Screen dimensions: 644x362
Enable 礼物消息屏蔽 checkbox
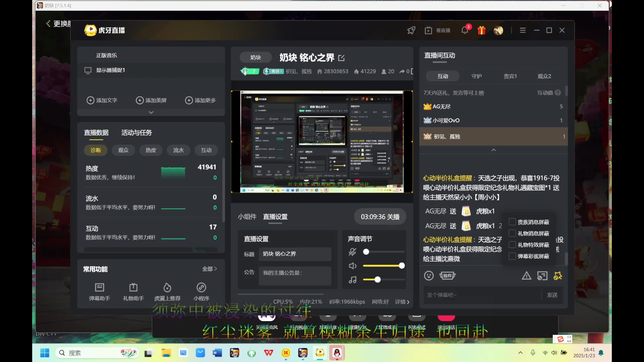coord(512,233)
